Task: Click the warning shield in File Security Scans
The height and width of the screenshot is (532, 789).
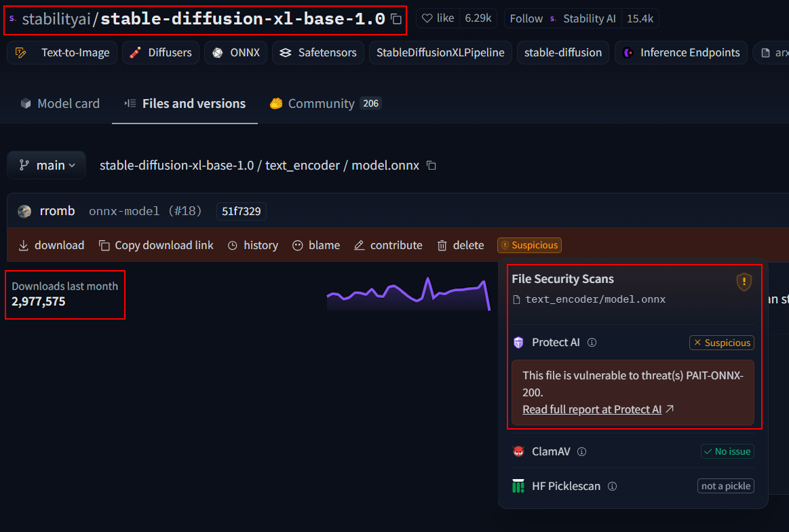Action: (744, 282)
